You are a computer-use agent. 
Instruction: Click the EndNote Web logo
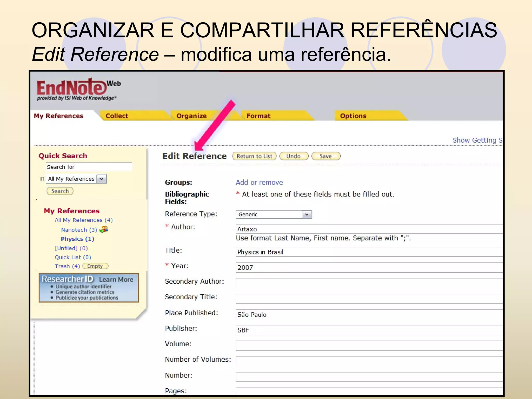(78, 89)
